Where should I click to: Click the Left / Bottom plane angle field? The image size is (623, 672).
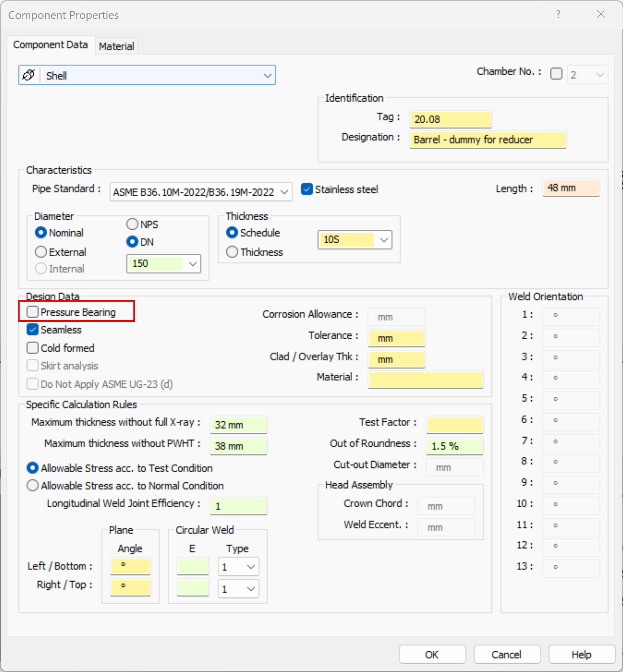tap(130, 566)
